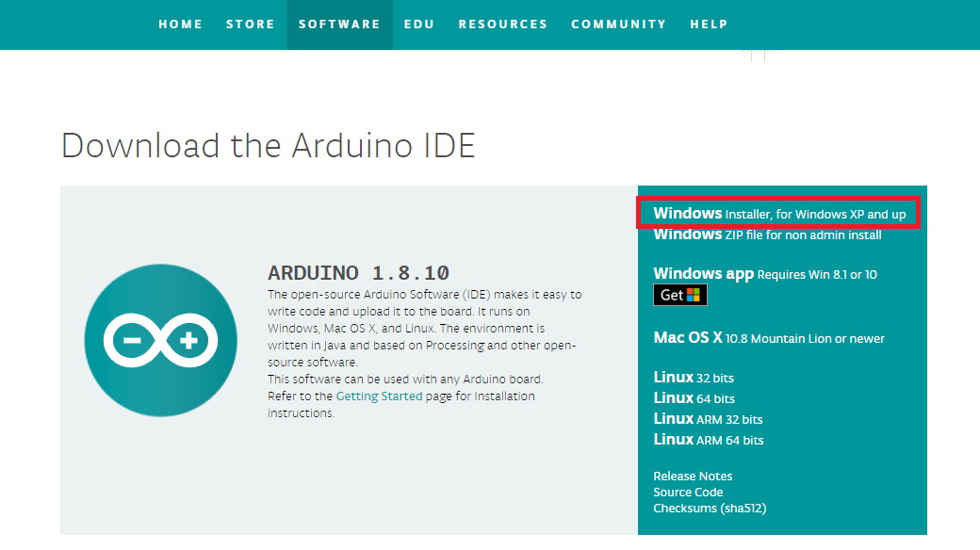980x550 pixels.
Task: Open the RESOURCES navigation item
Action: 502,24
